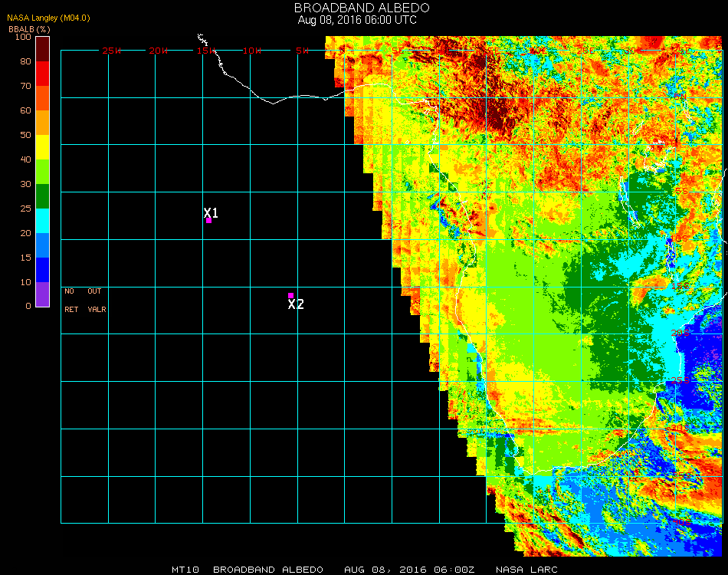Click 'AUG 08, 2016 06:00Z' bottom caption
728x575 pixels.
[x=409, y=570]
